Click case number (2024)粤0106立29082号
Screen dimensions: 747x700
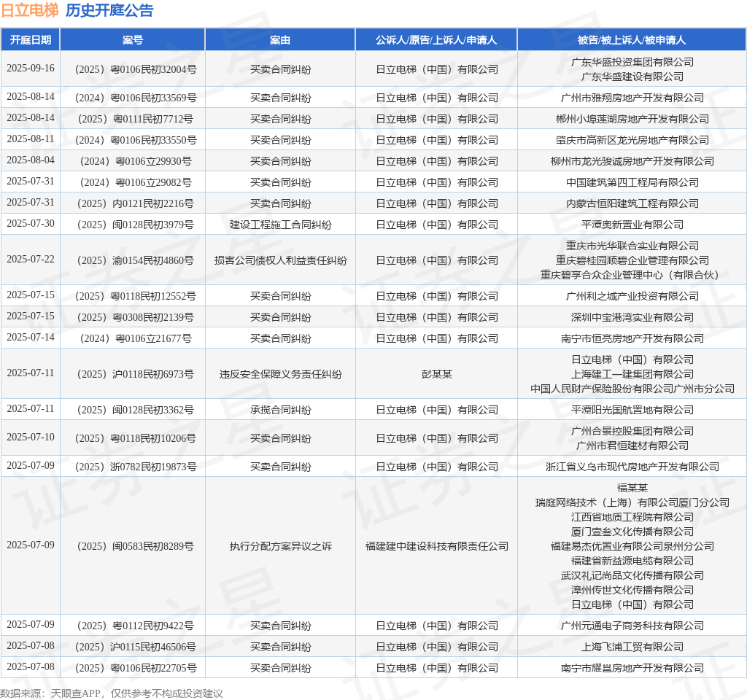coord(135,182)
